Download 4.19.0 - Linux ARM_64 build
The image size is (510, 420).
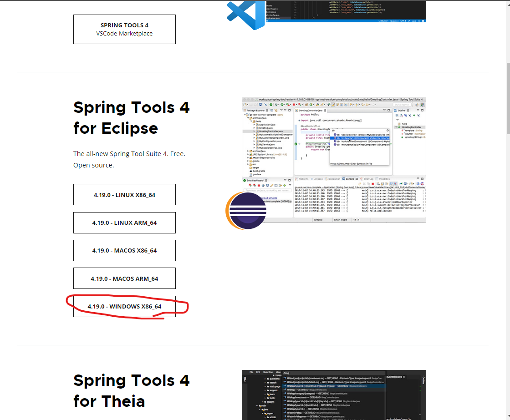[x=124, y=223]
